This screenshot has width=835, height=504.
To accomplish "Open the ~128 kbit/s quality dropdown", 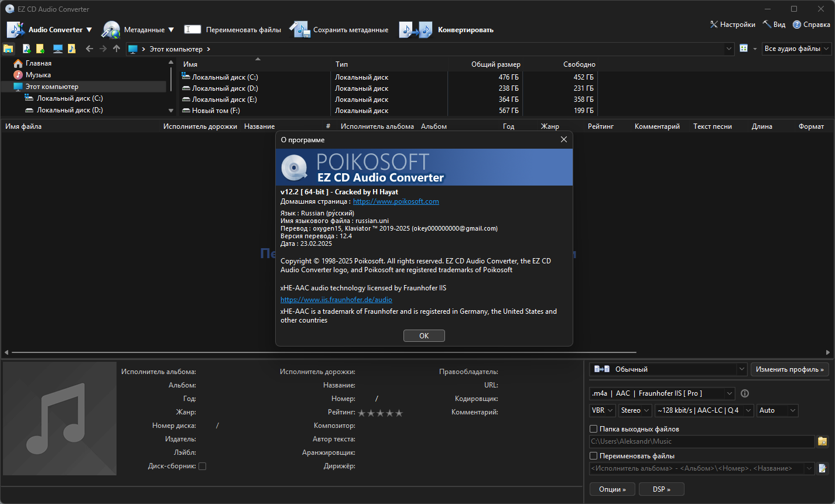I will coord(704,410).
